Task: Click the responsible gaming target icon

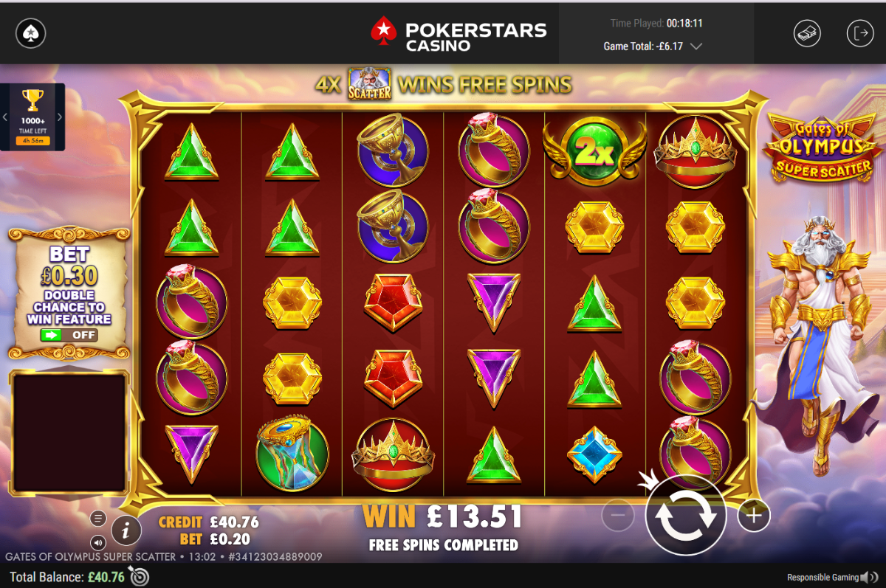Action: click(139, 575)
